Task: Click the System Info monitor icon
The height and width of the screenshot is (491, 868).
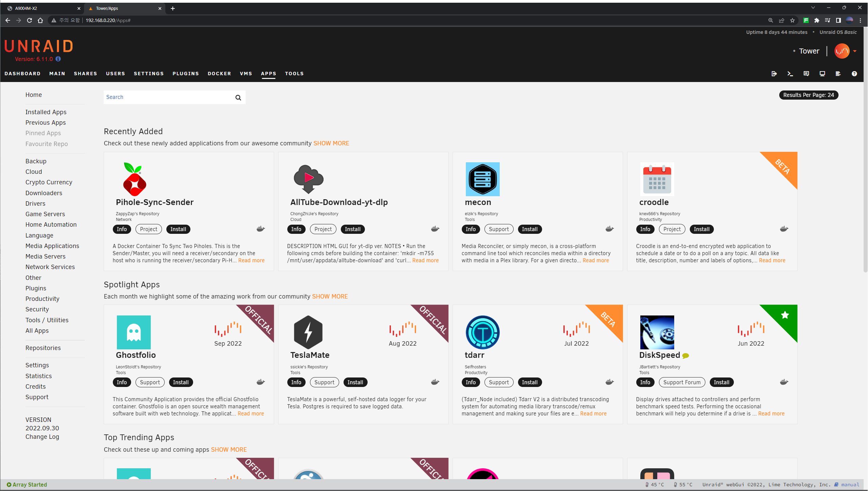Action: click(822, 74)
